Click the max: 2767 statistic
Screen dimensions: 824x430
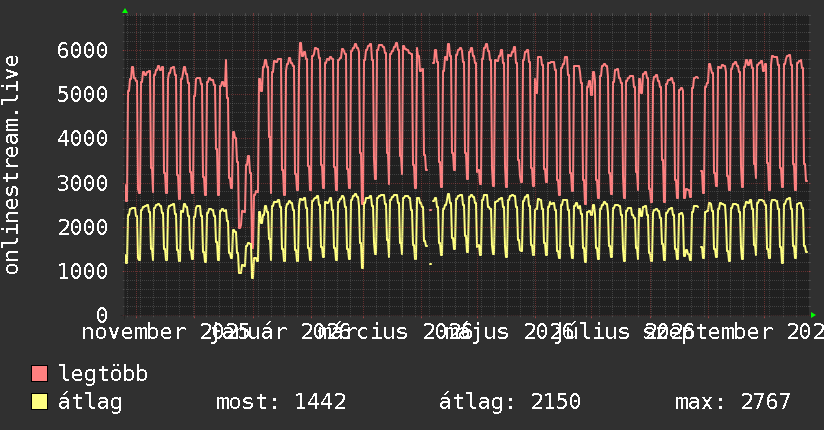733,402
